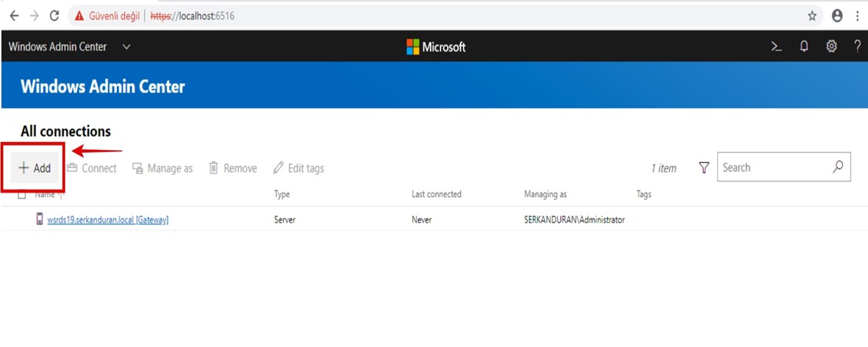Go back with the browser back arrow
The width and height of the screenshot is (868, 347).
pyautogui.click(x=15, y=16)
